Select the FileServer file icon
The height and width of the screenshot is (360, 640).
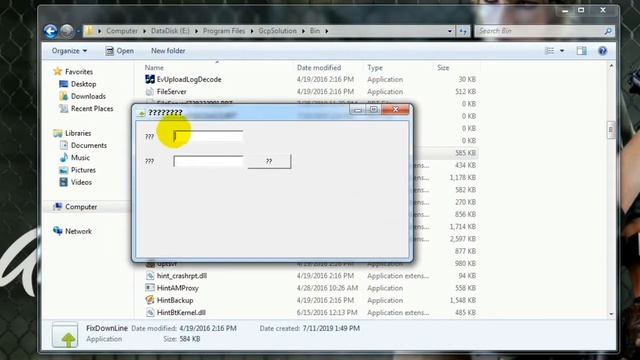click(150, 91)
